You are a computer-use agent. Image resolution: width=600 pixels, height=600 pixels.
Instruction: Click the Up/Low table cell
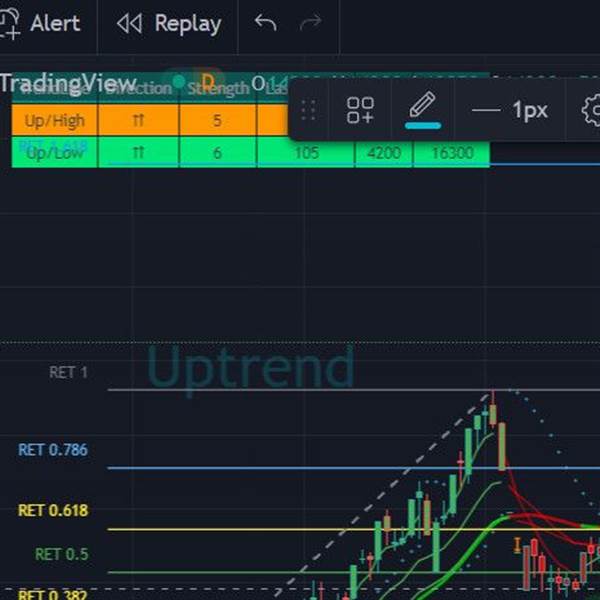(x=54, y=153)
